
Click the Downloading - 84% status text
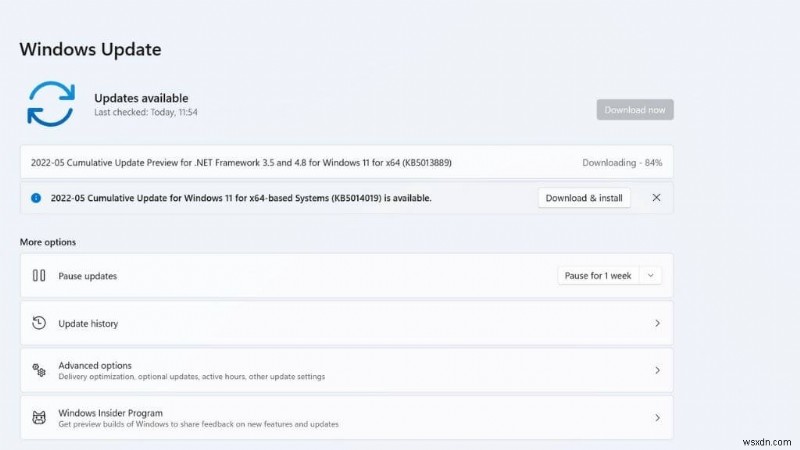[x=622, y=163]
